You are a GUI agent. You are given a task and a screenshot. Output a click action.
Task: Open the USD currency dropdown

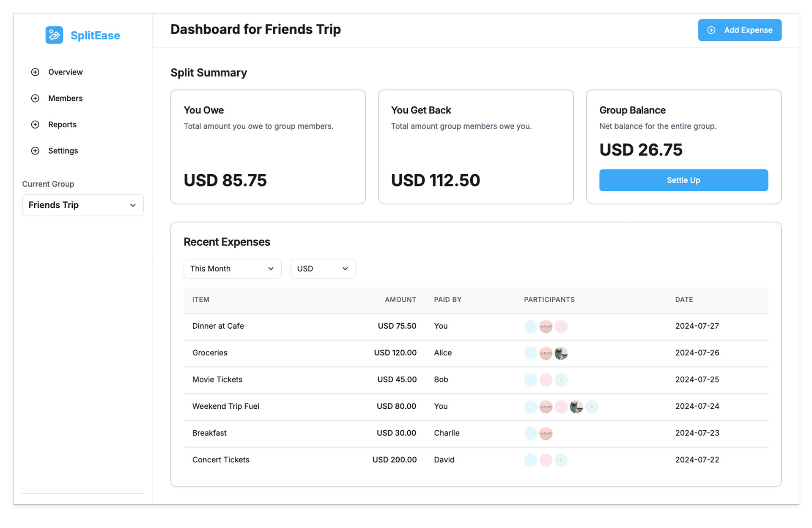coord(323,269)
